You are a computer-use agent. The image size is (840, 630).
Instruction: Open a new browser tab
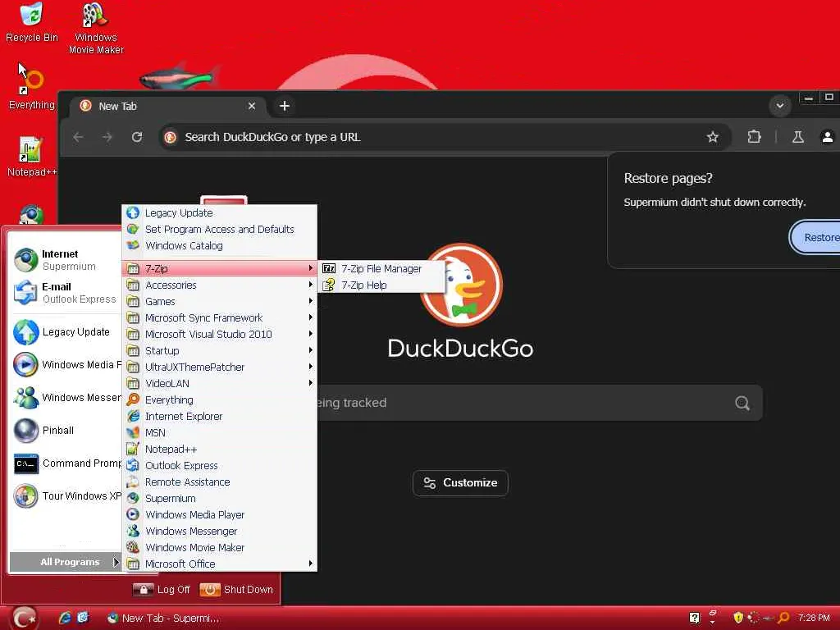(x=285, y=106)
